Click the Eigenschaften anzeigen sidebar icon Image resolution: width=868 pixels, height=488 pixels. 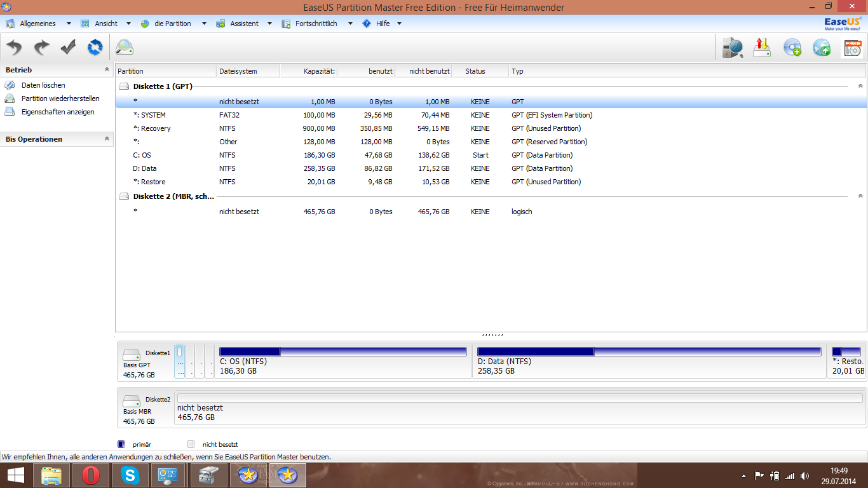(x=10, y=112)
